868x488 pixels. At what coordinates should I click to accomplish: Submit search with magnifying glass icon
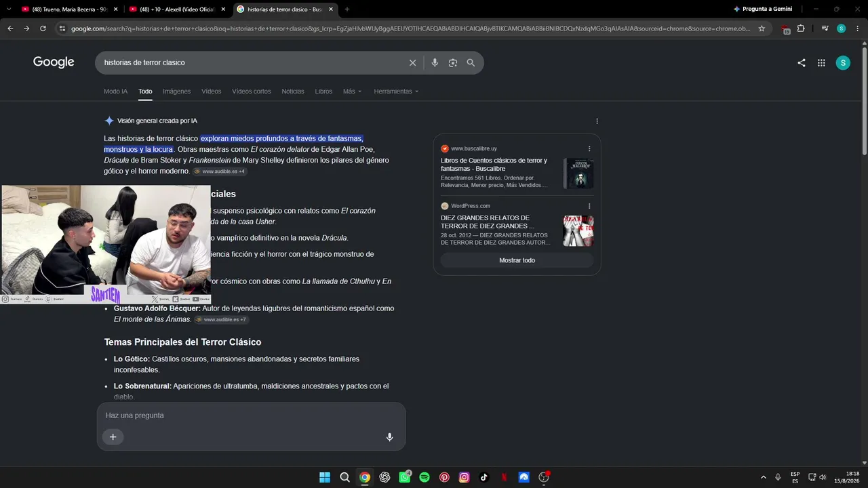tap(471, 62)
